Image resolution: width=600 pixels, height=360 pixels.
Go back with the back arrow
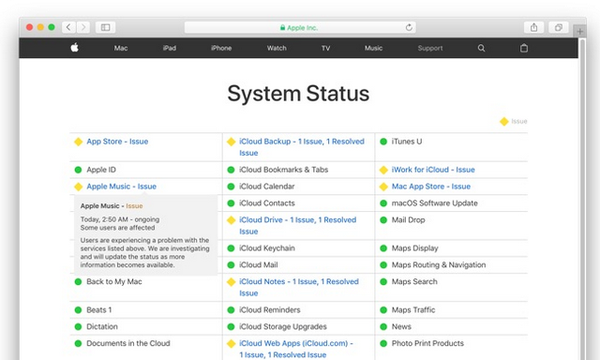[x=68, y=27]
